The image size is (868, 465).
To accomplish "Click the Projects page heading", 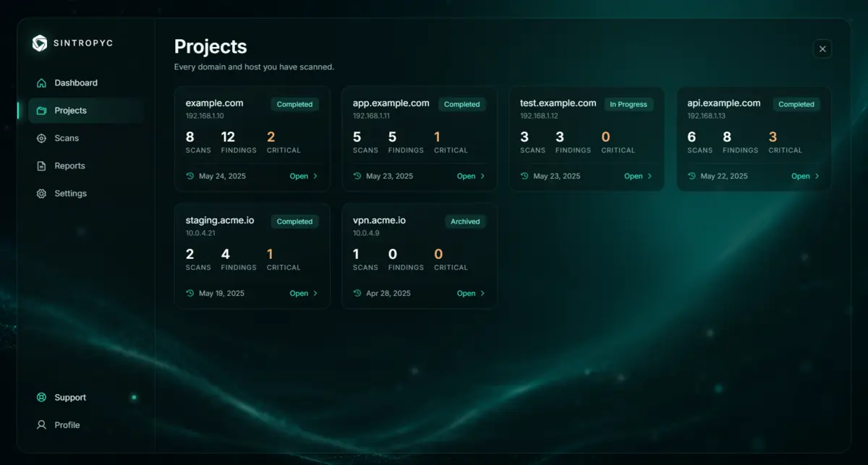I will (x=210, y=47).
